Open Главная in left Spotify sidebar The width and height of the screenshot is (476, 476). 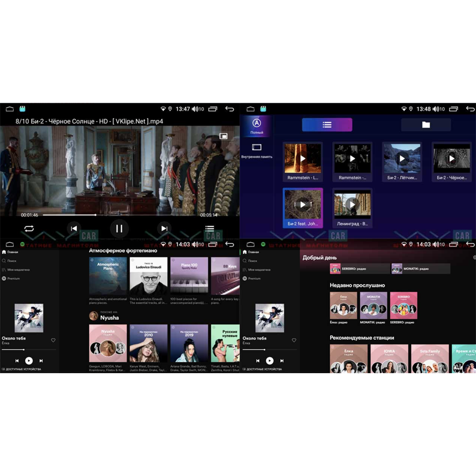10,252
